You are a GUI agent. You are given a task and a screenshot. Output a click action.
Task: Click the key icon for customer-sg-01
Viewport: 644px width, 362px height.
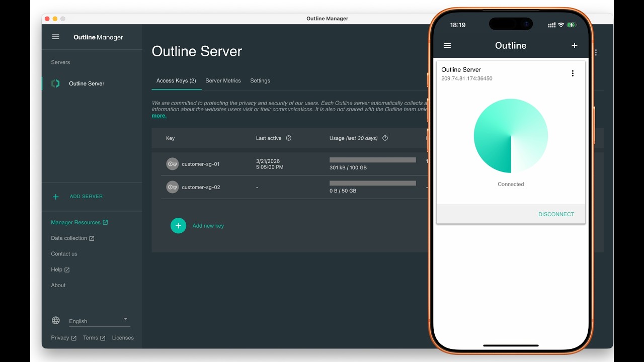[173, 164]
